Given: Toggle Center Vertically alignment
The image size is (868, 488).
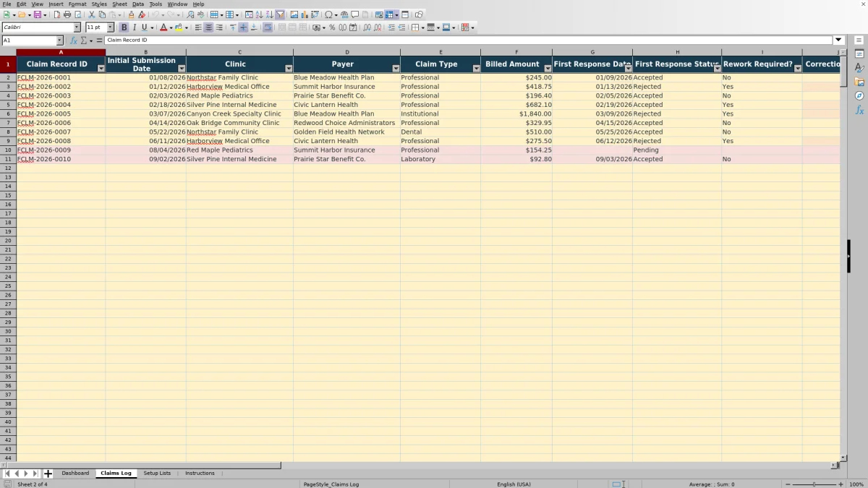Looking at the screenshot, I should tap(243, 27).
